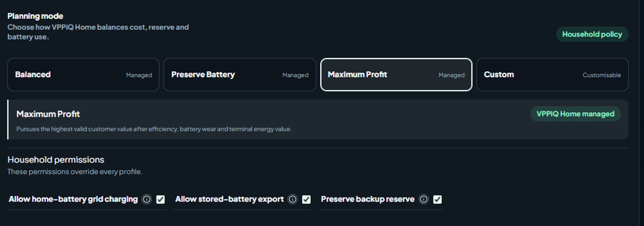Toggle the Allow stored-battery export checkbox
Screen dimensions: 644x226
[306, 199]
